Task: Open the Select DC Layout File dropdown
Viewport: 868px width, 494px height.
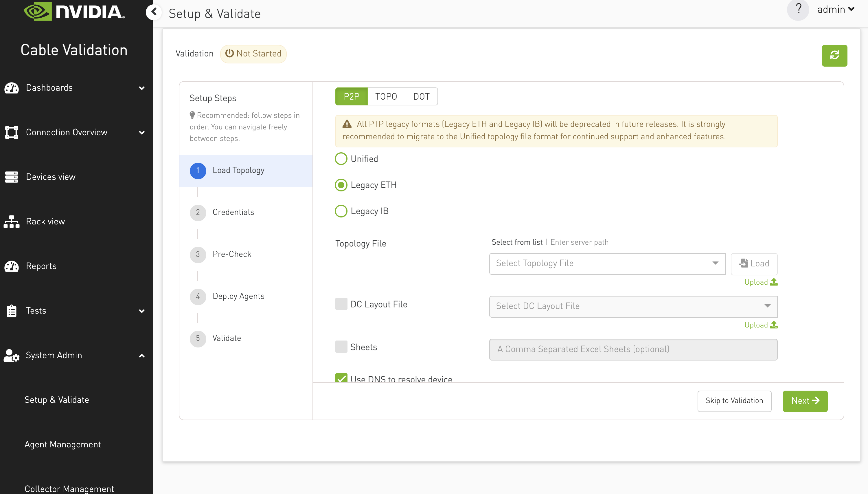Action: pos(633,306)
